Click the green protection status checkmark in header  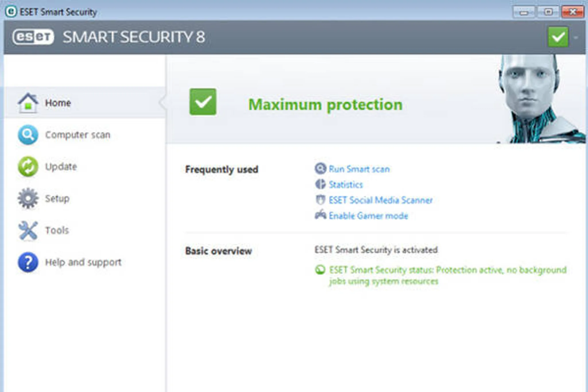click(558, 37)
